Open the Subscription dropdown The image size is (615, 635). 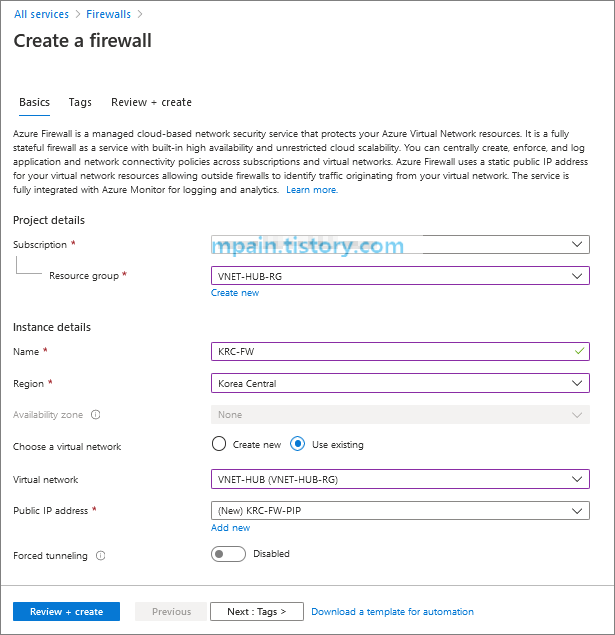pos(400,245)
